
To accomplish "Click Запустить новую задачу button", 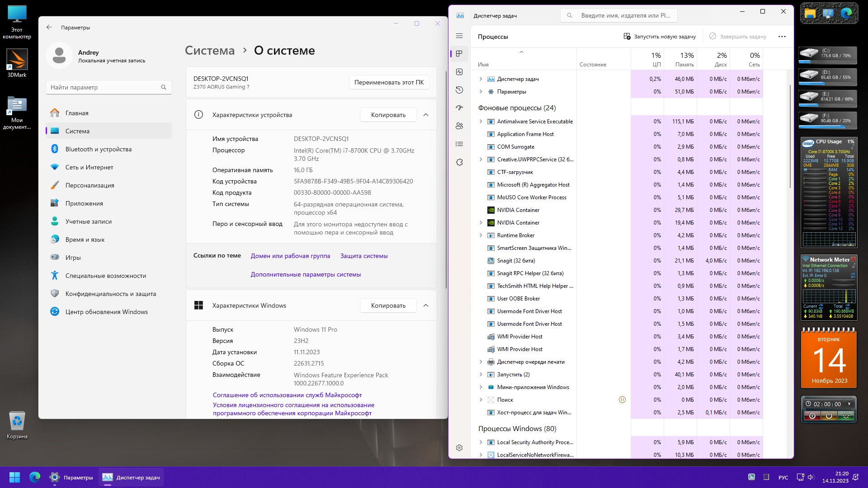I will 660,37.
